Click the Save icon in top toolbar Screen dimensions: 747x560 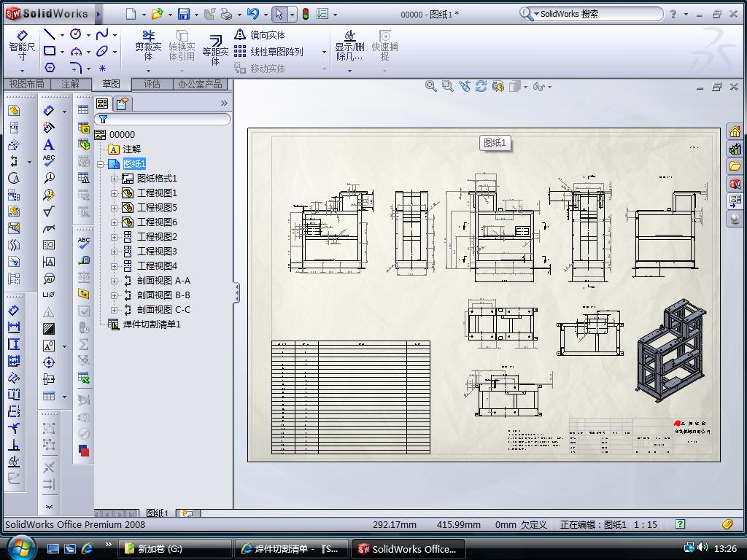(184, 14)
